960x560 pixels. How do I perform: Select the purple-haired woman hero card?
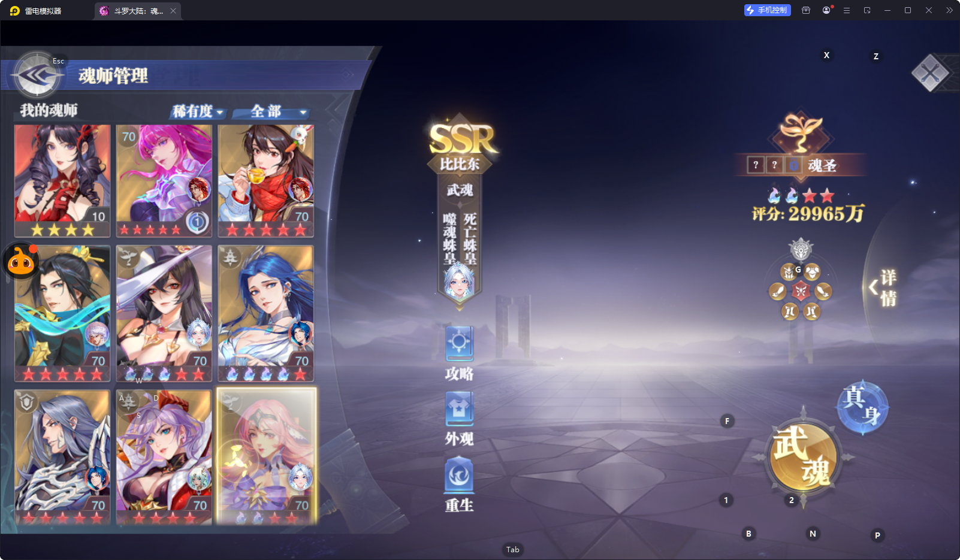(164, 458)
